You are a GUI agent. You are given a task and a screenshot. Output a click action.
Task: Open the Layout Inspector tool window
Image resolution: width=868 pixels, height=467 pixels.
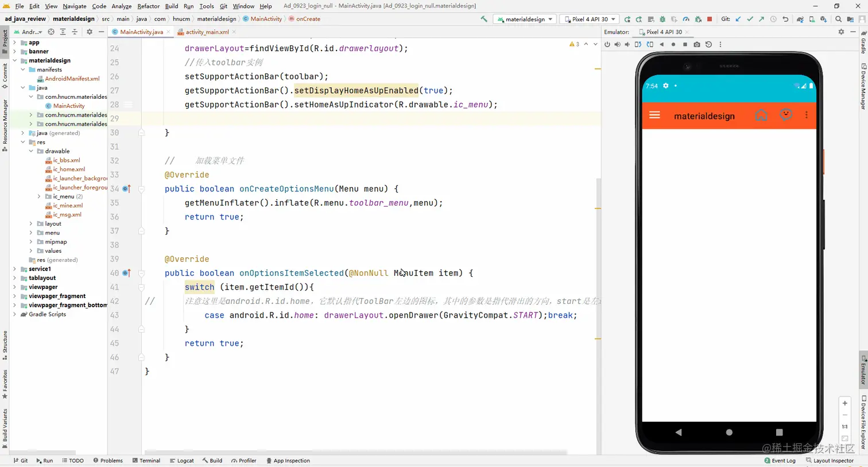pos(830,461)
